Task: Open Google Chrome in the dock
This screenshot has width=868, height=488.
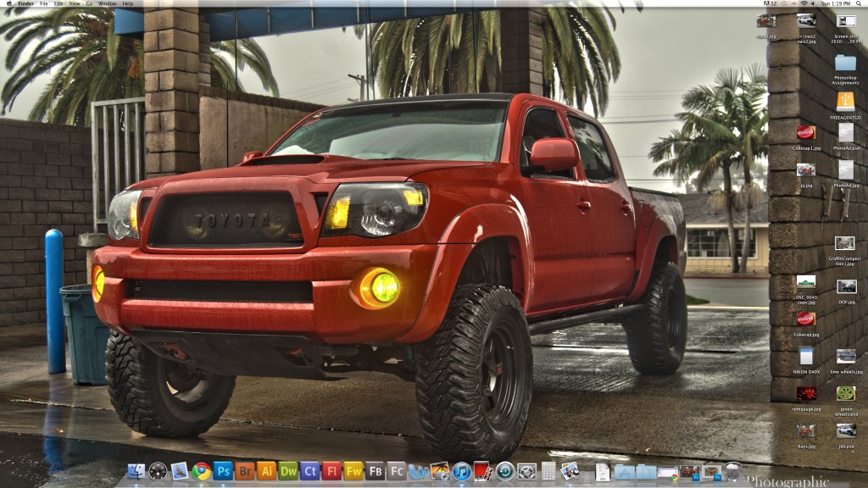Action: point(202,471)
